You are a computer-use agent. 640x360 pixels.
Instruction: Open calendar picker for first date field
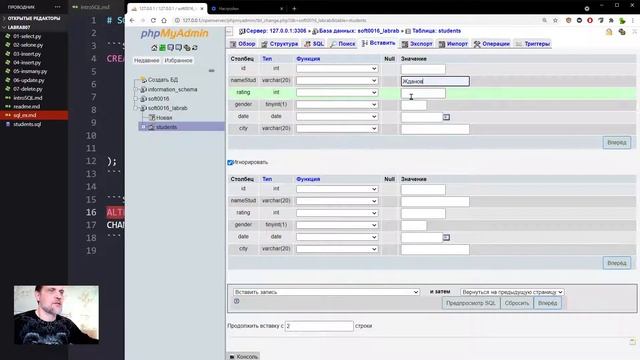click(446, 117)
